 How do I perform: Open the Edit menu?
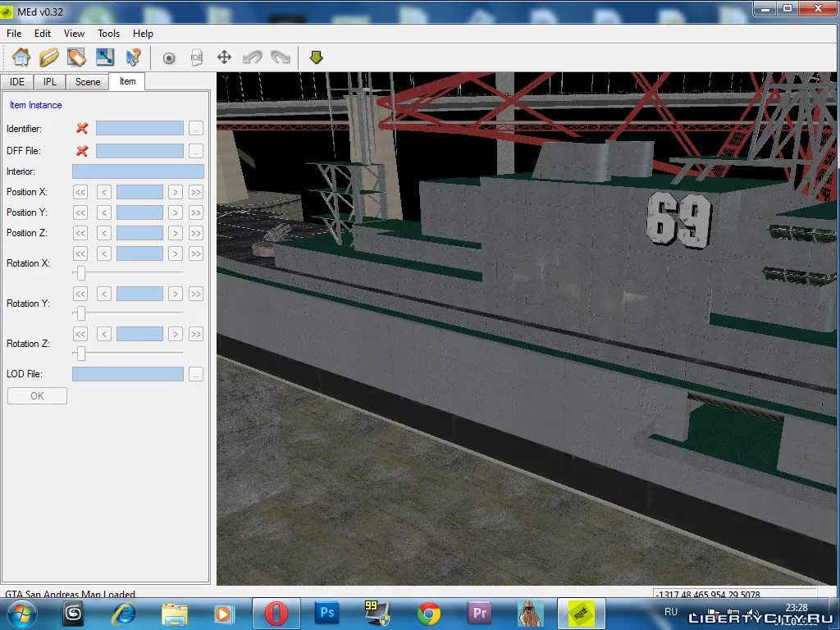point(43,33)
